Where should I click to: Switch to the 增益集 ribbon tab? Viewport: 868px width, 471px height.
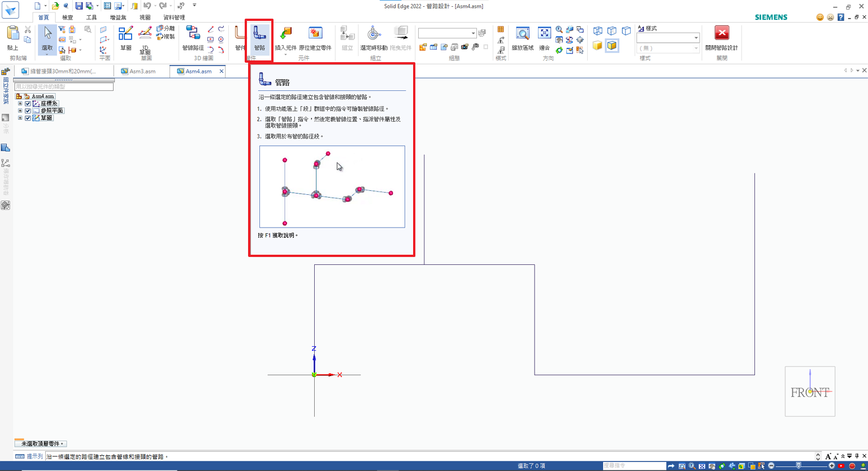(x=118, y=18)
